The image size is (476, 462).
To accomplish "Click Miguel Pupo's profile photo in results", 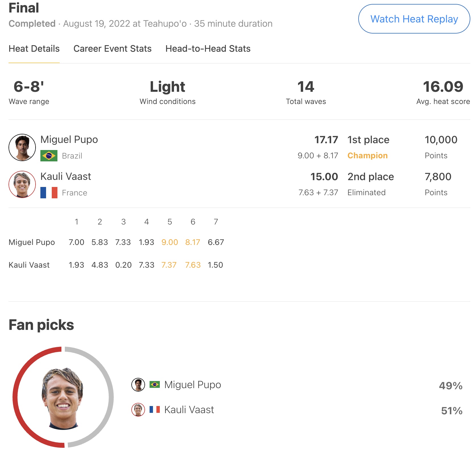I will [x=22, y=147].
